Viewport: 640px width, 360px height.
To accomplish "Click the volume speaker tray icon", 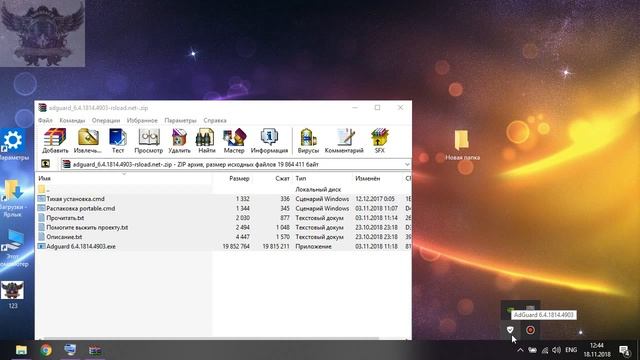I will (x=556, y=350).
